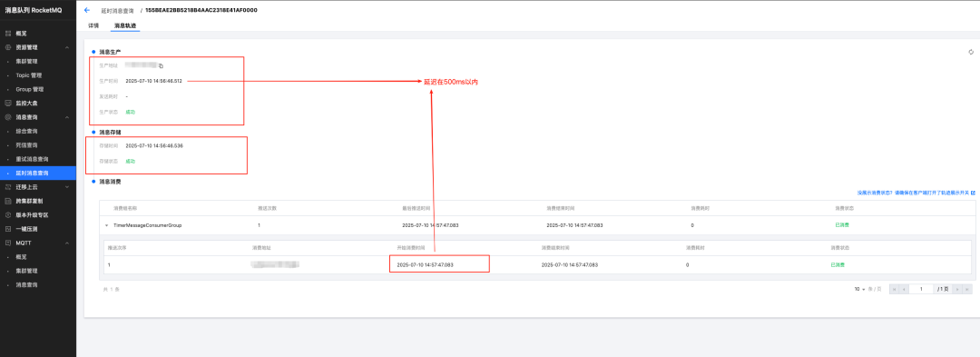This screenshot has width=980, height=357.
Task: Open 综合查询 in sidebar
Action: pyautogui.click(x=27, y=131)
